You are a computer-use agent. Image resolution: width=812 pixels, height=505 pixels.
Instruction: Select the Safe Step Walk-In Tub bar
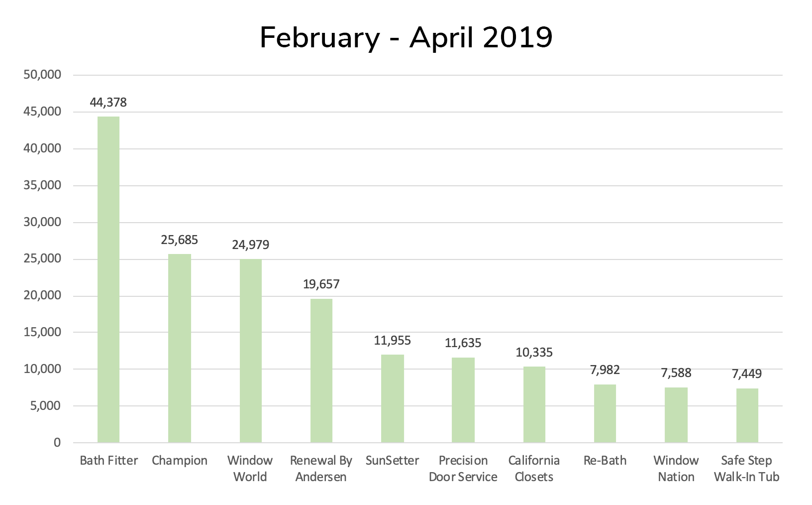pyautogui.click(x=747, y=415)
